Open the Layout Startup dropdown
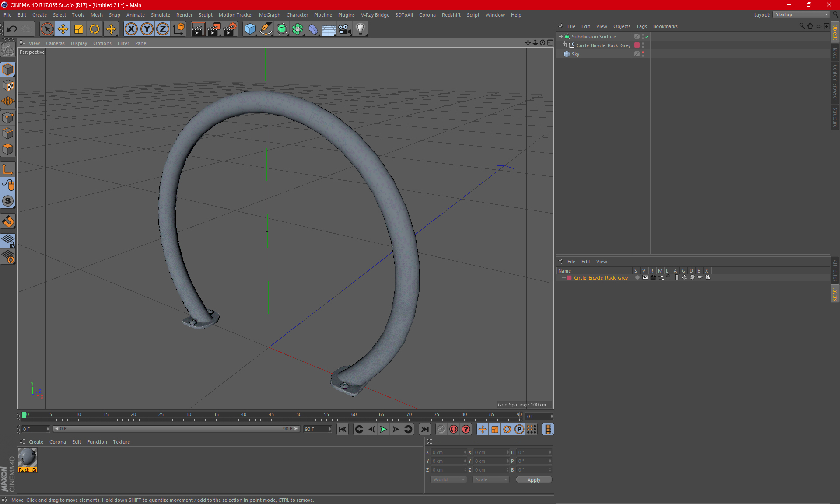 [801, 14]
